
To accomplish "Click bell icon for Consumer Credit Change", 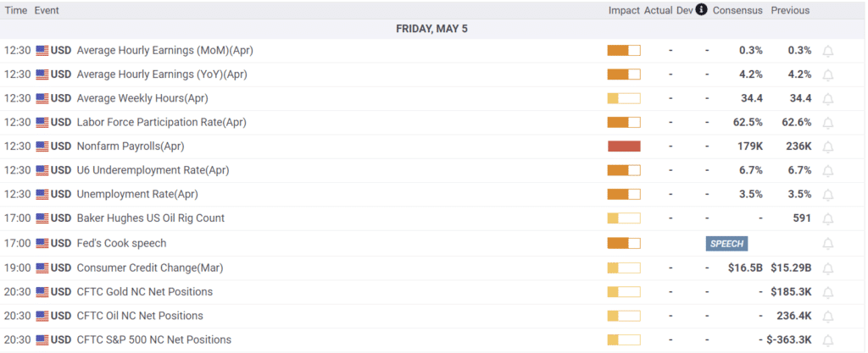I will (x=828, y=268).
